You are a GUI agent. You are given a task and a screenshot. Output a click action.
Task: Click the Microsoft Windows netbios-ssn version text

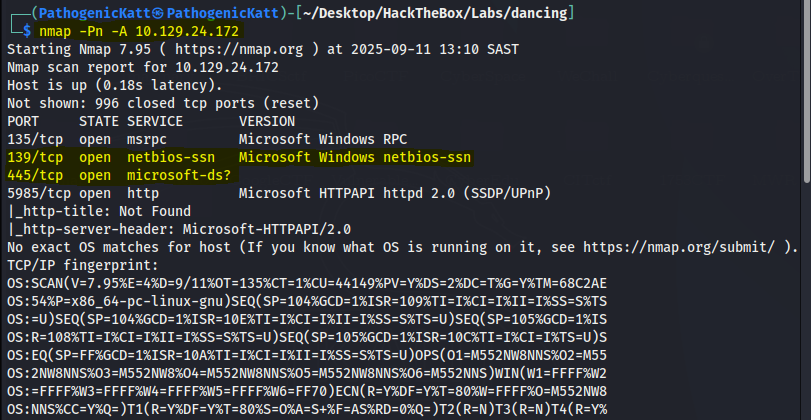click(355, 157)
